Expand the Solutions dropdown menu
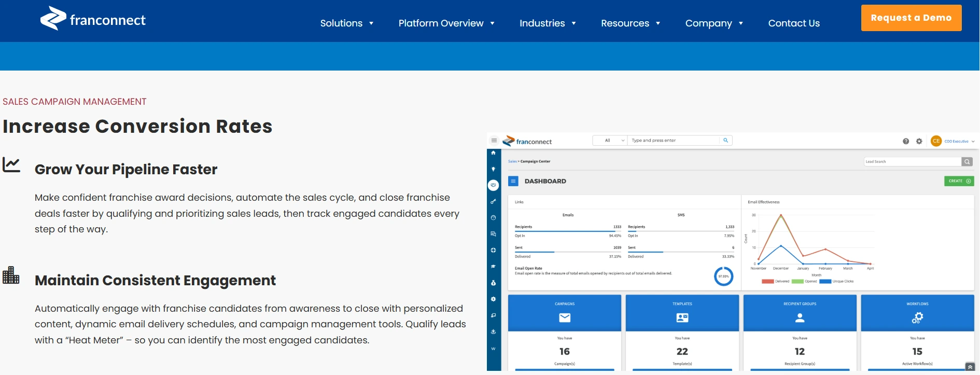The height and width of the screenshot is (375, 980). pos(347,23)
